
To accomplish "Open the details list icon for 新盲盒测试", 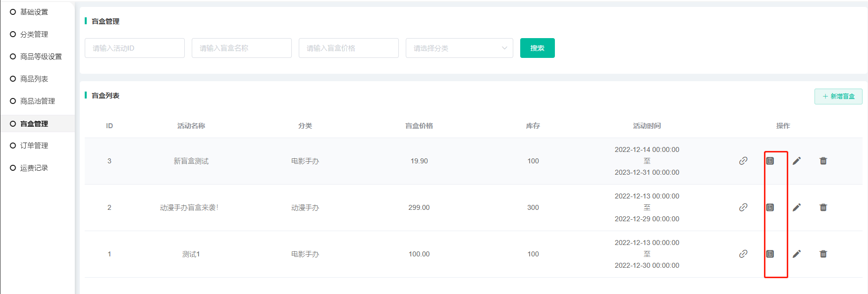I will point(770,161).
